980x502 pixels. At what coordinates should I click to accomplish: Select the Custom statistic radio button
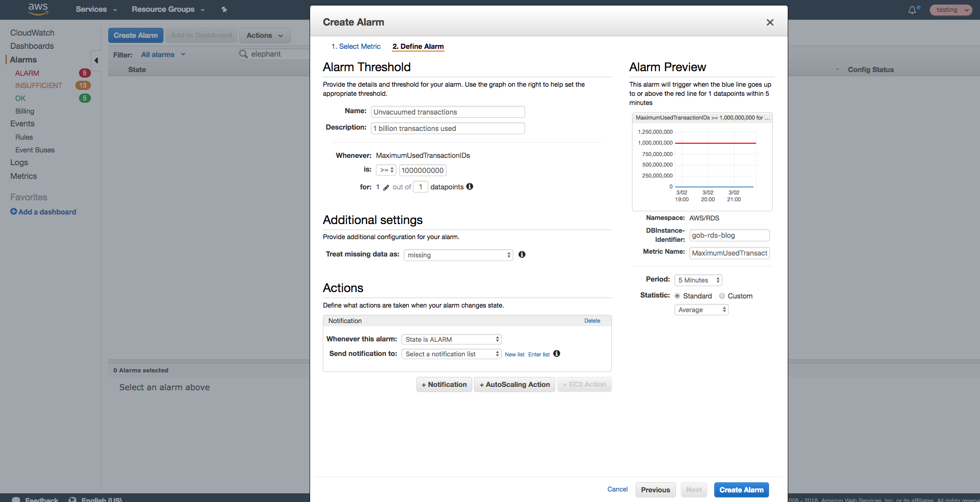pos(722,296)
